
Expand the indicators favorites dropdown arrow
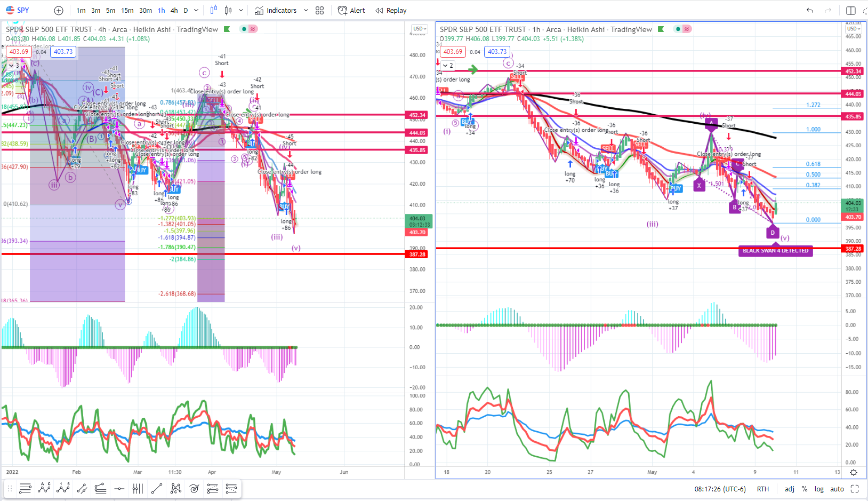pos(306,11)
